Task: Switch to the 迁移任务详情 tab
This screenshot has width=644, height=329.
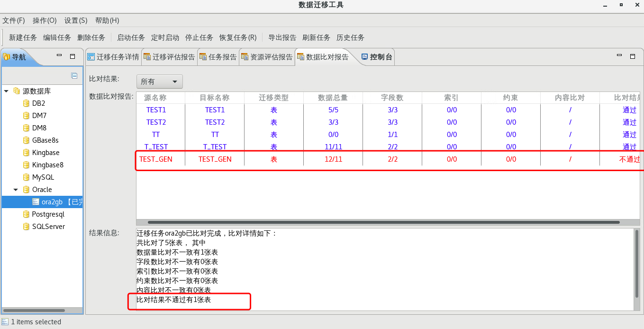Action: pyautogui.click(x=113, y=57)
